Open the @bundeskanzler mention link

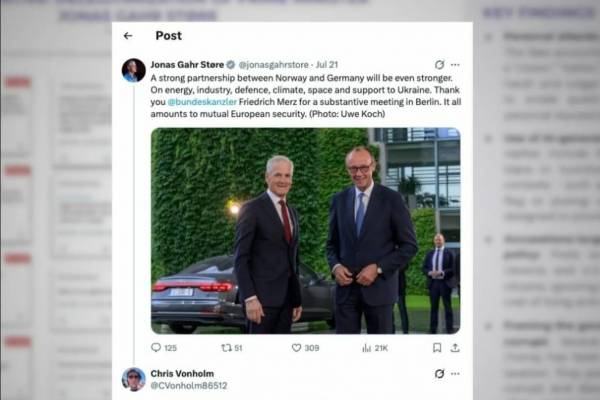[202, 102]
